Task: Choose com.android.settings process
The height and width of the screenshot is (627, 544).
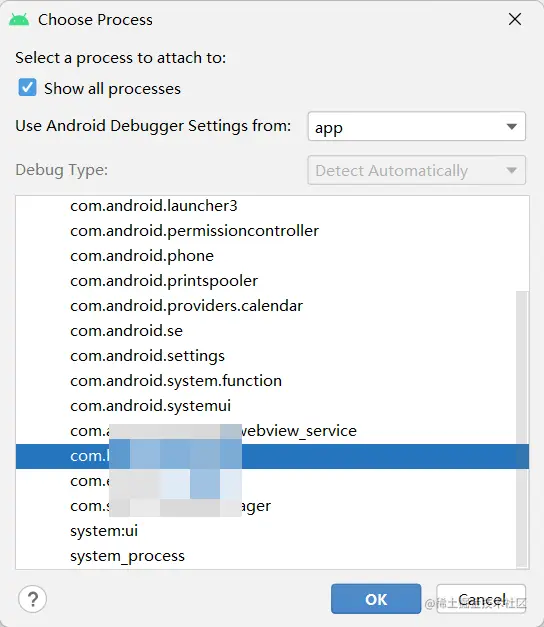Action: pyautogui.click(x=272, y=356)
